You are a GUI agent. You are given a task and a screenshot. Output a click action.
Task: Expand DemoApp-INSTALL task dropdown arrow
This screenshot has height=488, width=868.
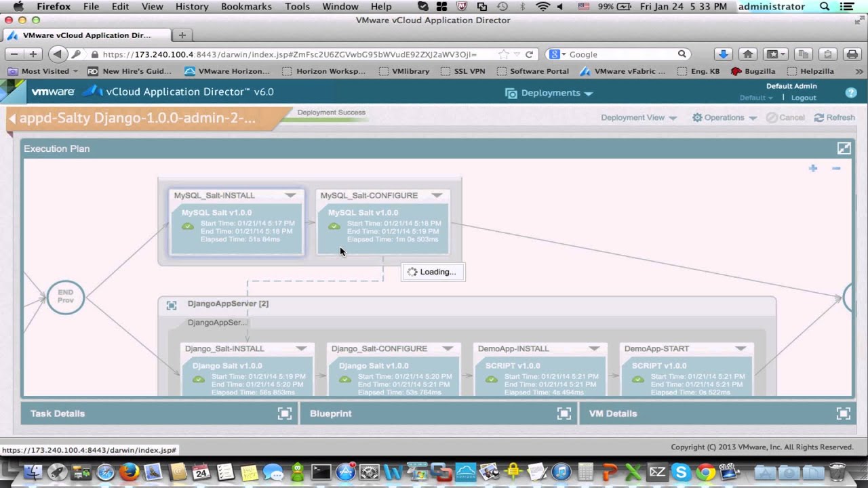click(x=594, y=348)
